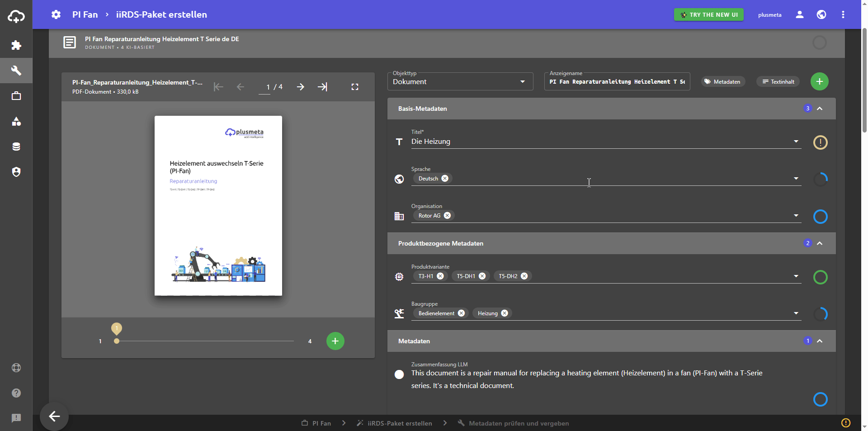
Task: Go to next page in PDF viewer
Action: pyautogui.click(x=301, y=87)
